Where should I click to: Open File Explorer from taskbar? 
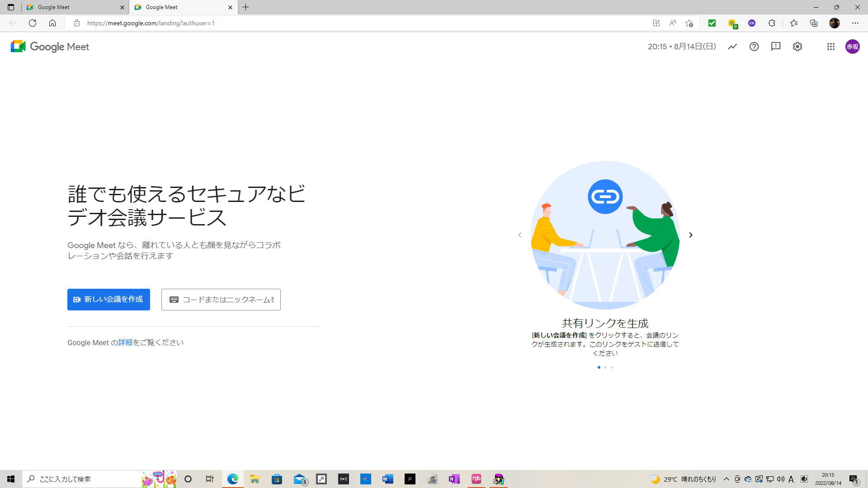tap(255, 479)
